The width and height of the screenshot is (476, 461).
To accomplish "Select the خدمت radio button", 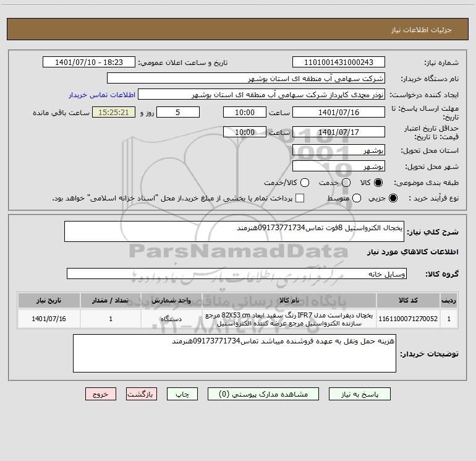I will click(x=346, y=183).
